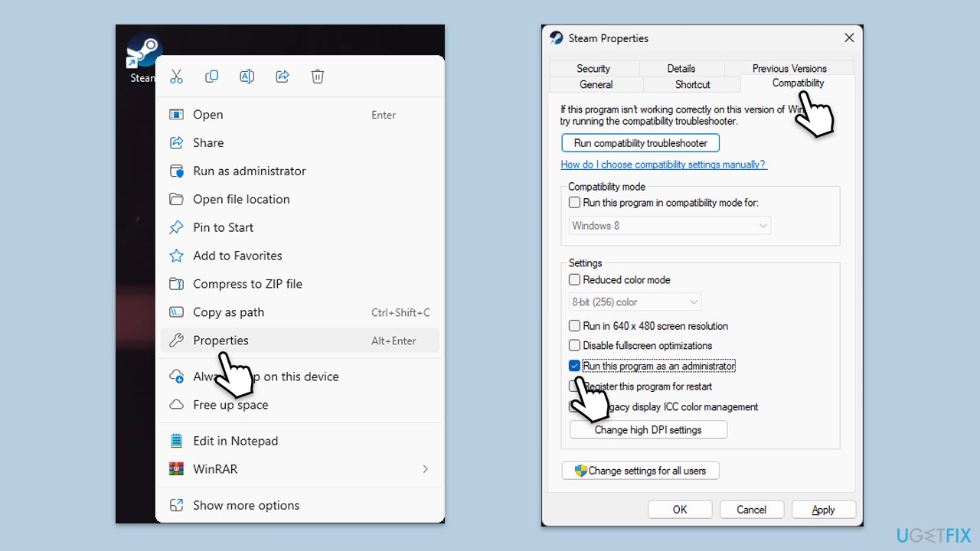Choose Properties from the context menu
980x551 pixels.
(220, 341)
